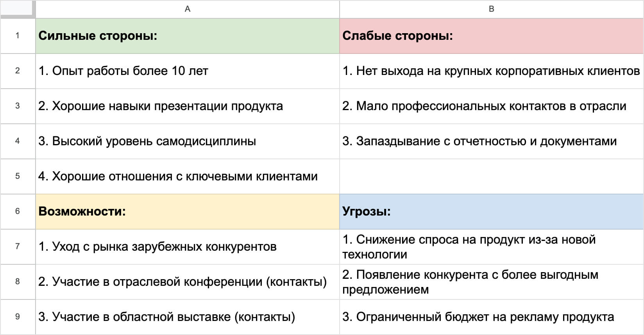Select the blue "Угрозы:" cell
The image size is (644, 335).
click(491, 212)
